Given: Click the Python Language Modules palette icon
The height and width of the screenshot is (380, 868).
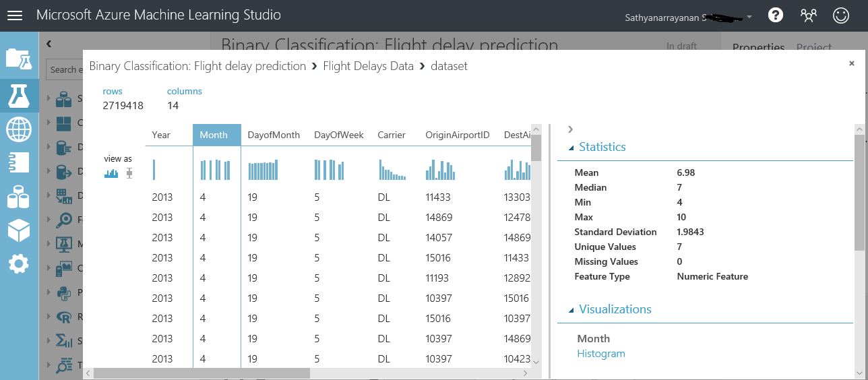Looking at the screenshot, I should [64, 292].
